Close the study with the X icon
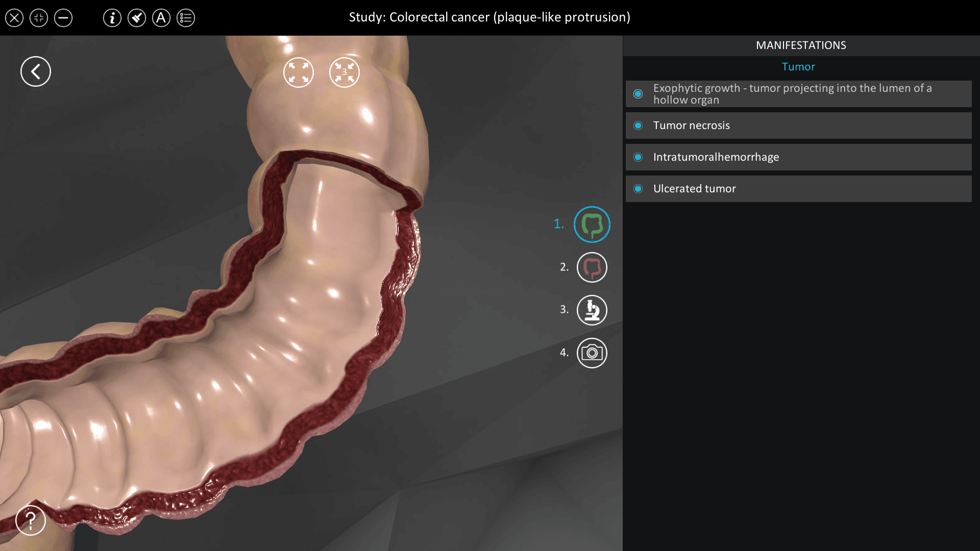 14,18
